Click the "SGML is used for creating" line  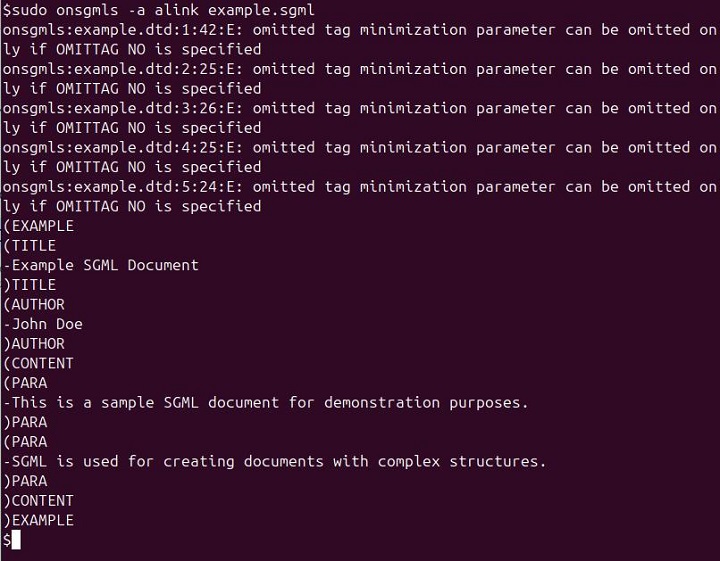(275, 462)
